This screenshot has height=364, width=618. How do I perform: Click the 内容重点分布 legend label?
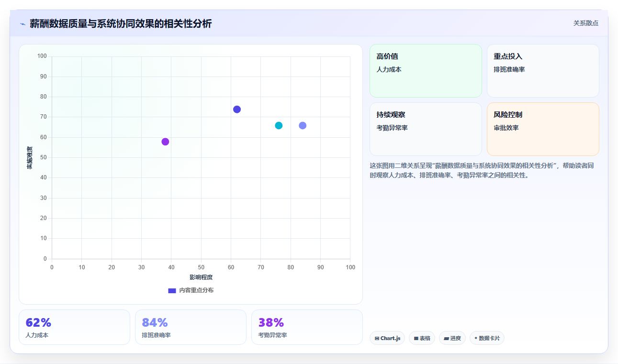[x=196, y=290]
